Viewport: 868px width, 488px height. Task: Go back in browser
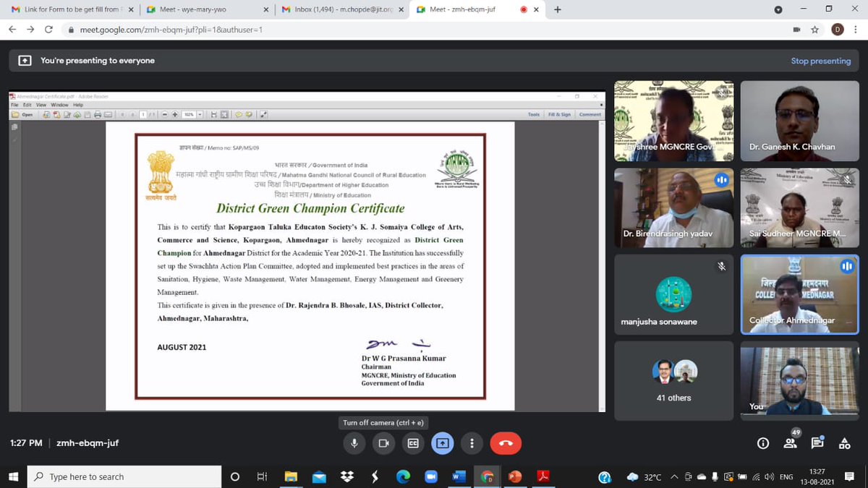pyautogui.click(x=13, y=30)
